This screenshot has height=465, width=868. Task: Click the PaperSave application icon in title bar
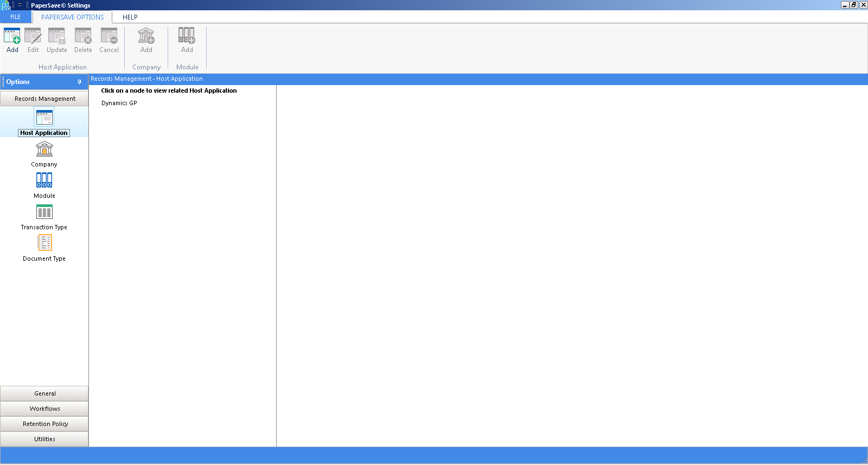coord(6,5)
